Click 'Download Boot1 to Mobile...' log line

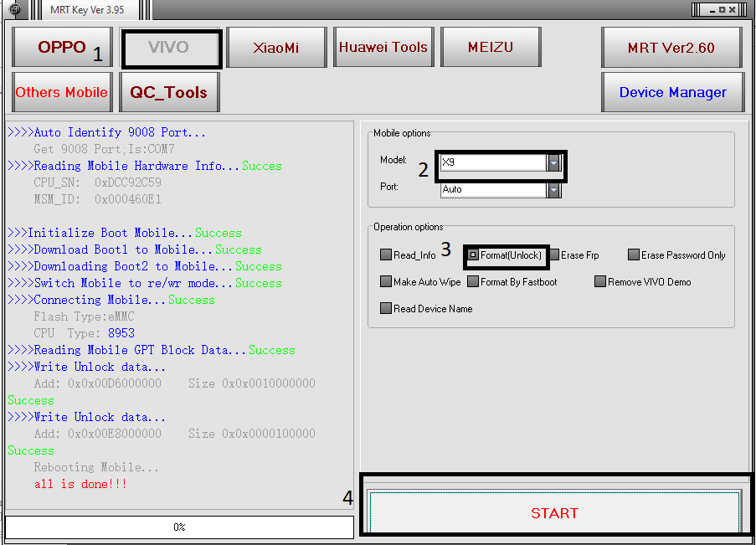[x=135, y=249]
